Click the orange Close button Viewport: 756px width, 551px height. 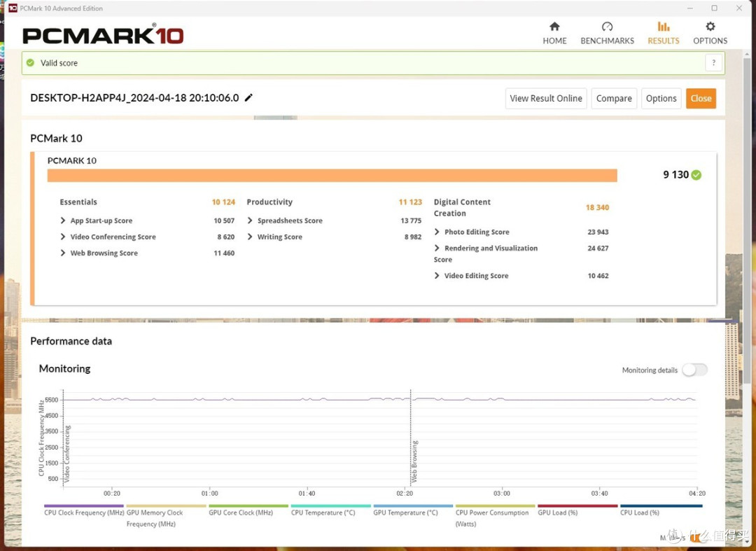pyautogui.click(x=701, y=98)
